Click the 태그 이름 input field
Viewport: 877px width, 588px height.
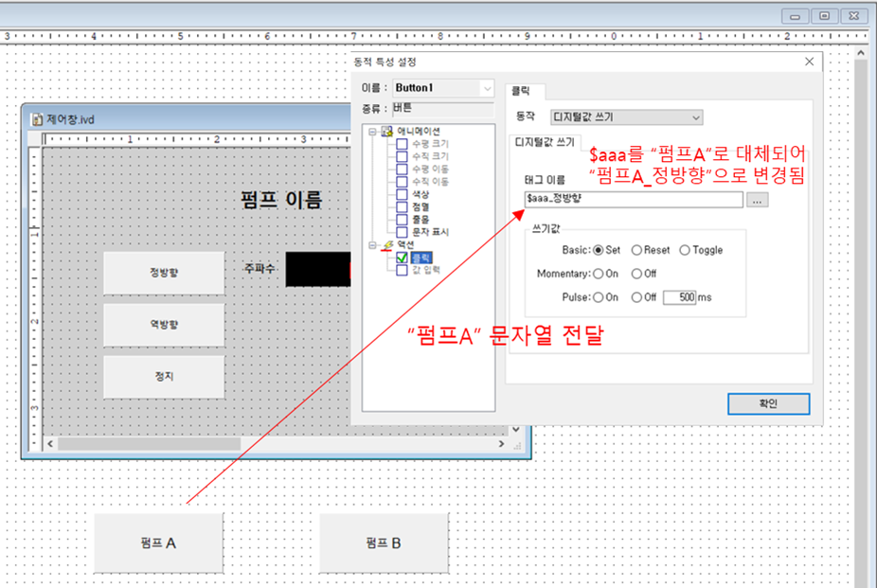(x=634, y=199)
